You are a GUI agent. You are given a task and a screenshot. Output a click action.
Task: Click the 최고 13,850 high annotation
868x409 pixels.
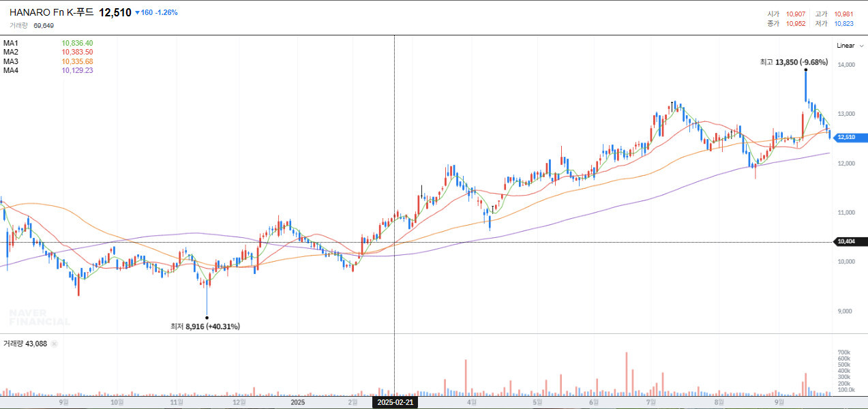[x=794, y=62]
